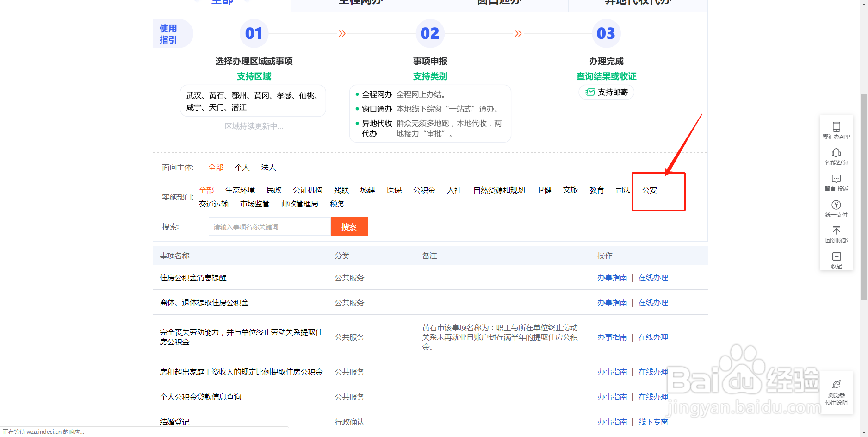Select 法人 as the service subject
The width and height of the screenshot is (868, 437).
click(268, 167)
